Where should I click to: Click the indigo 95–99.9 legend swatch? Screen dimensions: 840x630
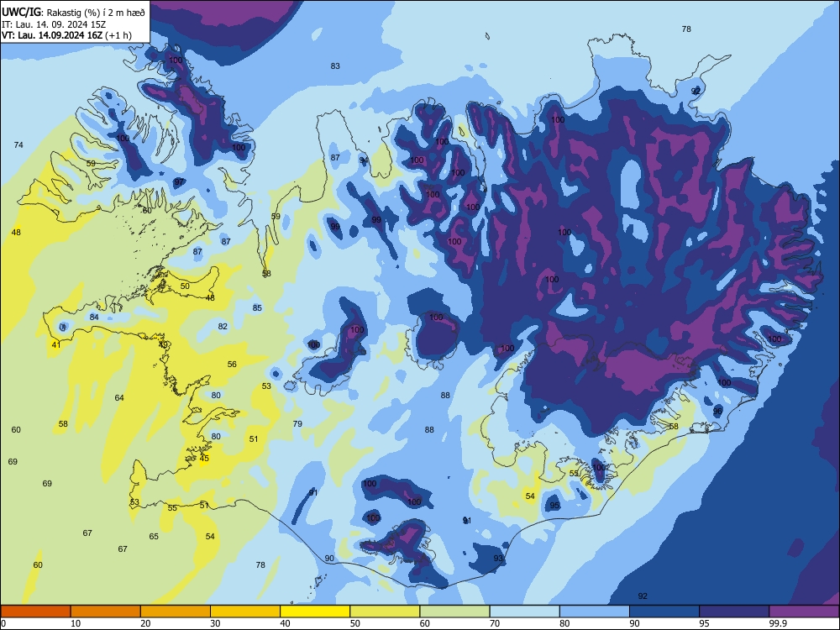click(734, 612)
